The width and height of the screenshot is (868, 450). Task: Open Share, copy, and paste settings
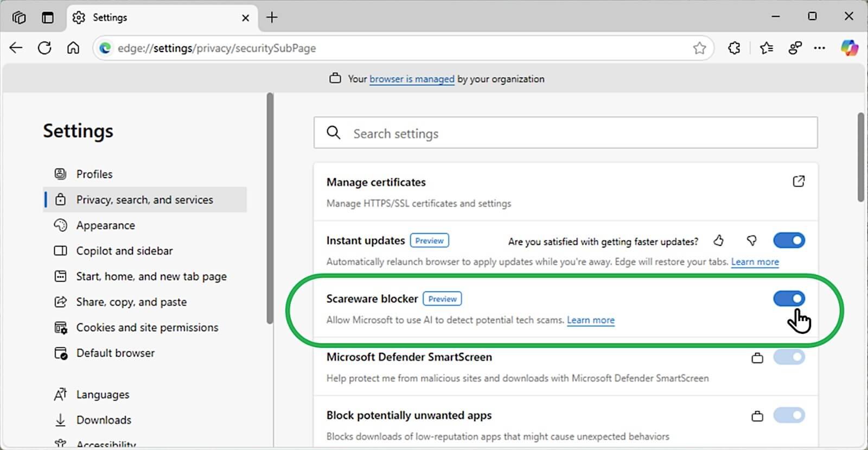pyautogui.click(x=145, y=302)
